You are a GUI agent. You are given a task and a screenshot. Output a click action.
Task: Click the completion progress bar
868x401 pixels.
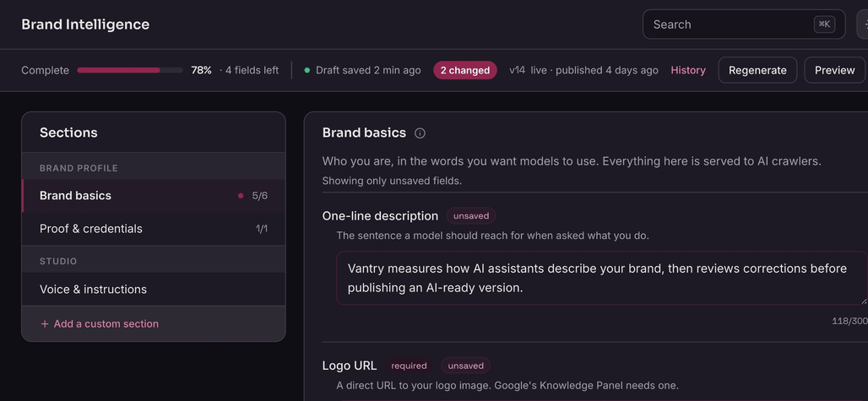130,70
